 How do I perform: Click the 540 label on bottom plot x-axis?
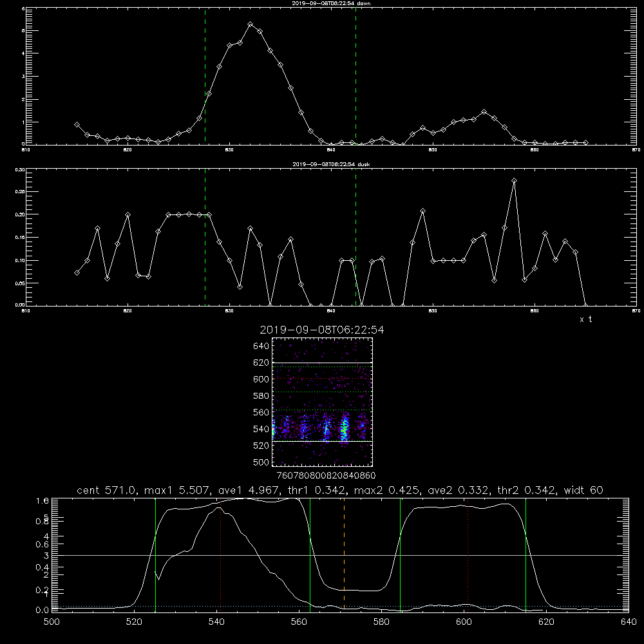click(x=216, y=622)
